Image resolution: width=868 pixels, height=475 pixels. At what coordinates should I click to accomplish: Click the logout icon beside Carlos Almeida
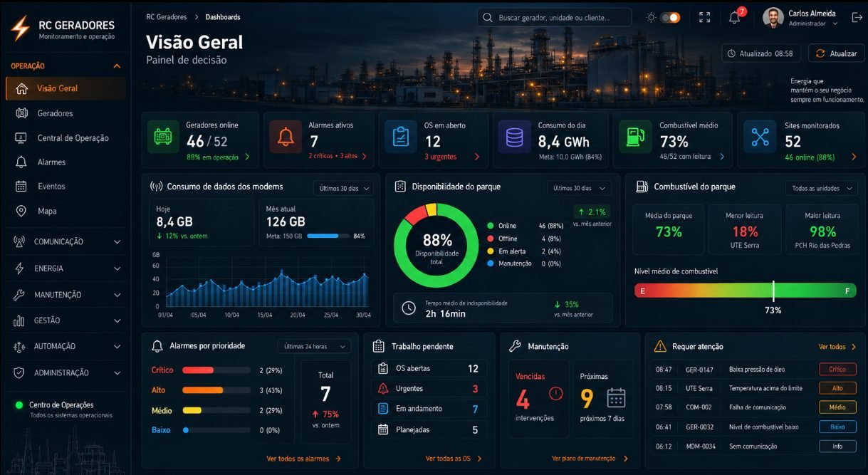click(857, 18)
